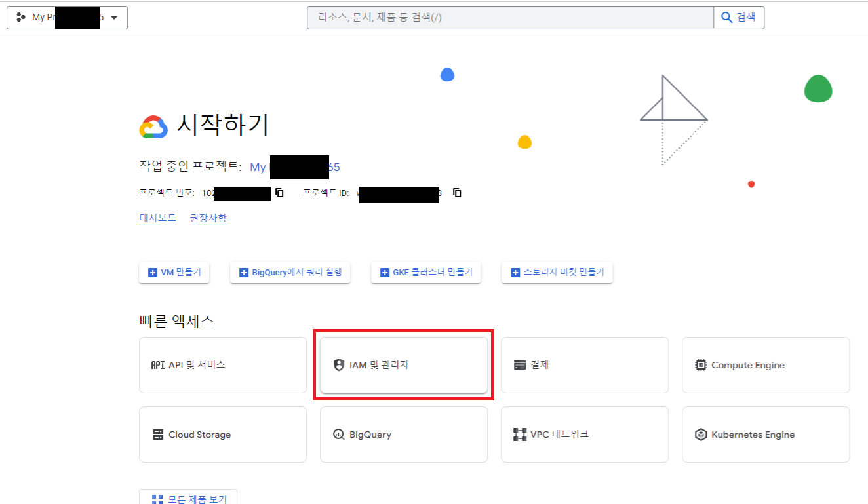Viewport: 868px width, 504px height.
Task: Click the Kubernetes Engine hexagon icon
Action: [701, 435]
